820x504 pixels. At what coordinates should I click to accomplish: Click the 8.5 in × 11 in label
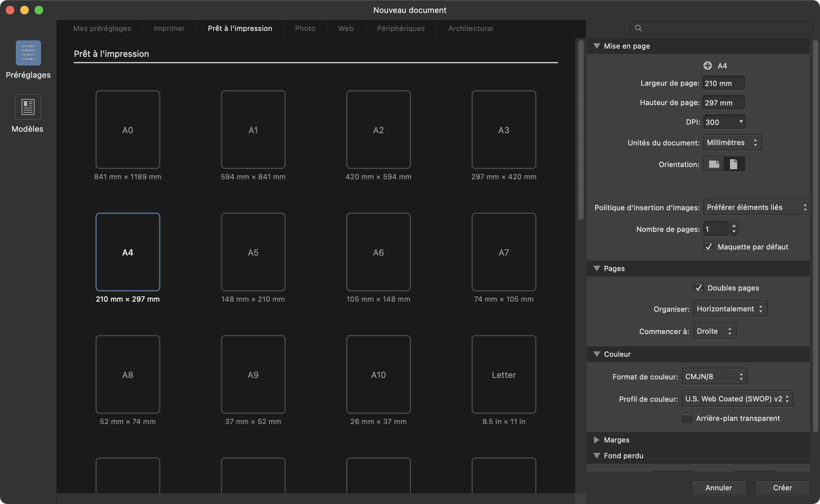pyautogui.click(x=504, y=422)
